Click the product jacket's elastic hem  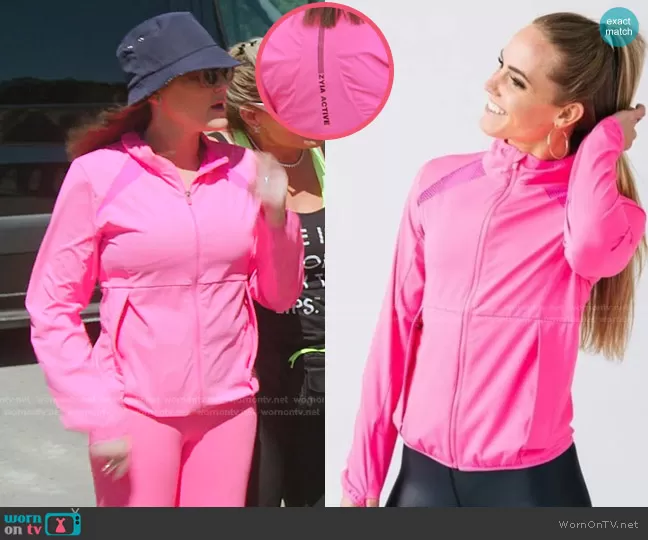pos(470,458)
